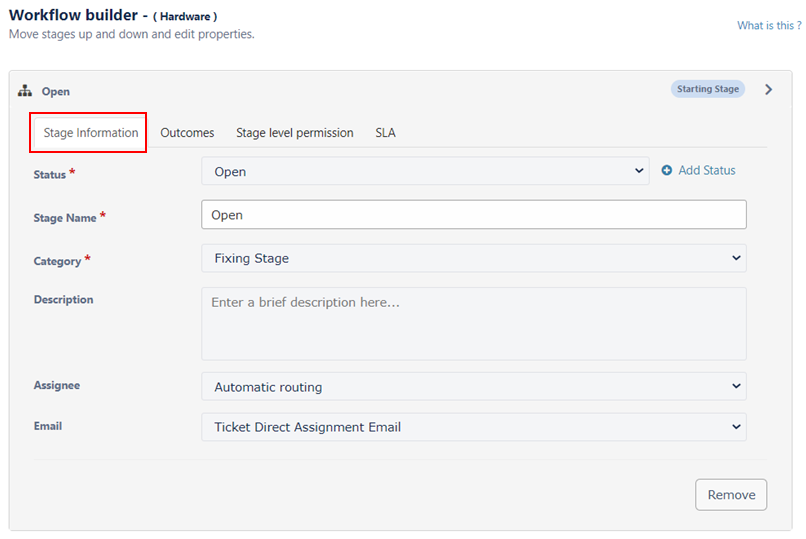Click the Email dropdown chevron arrow

tap(736, 426)
